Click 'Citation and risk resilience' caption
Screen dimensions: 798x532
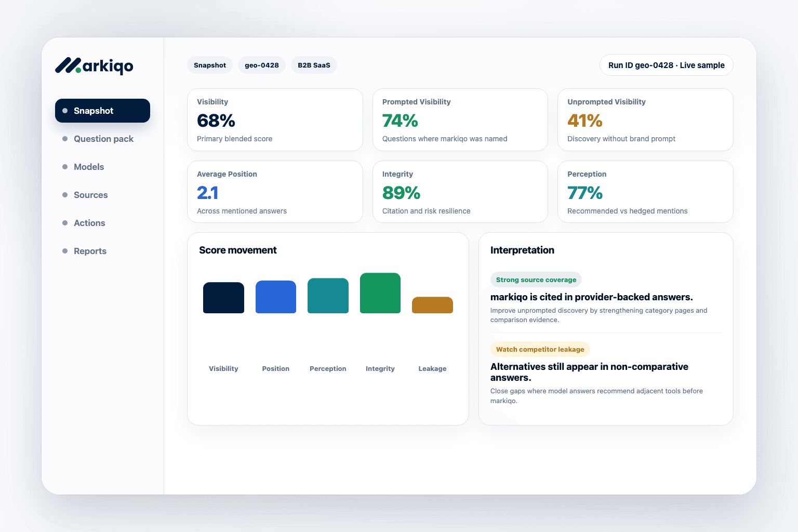click(427, 211)
